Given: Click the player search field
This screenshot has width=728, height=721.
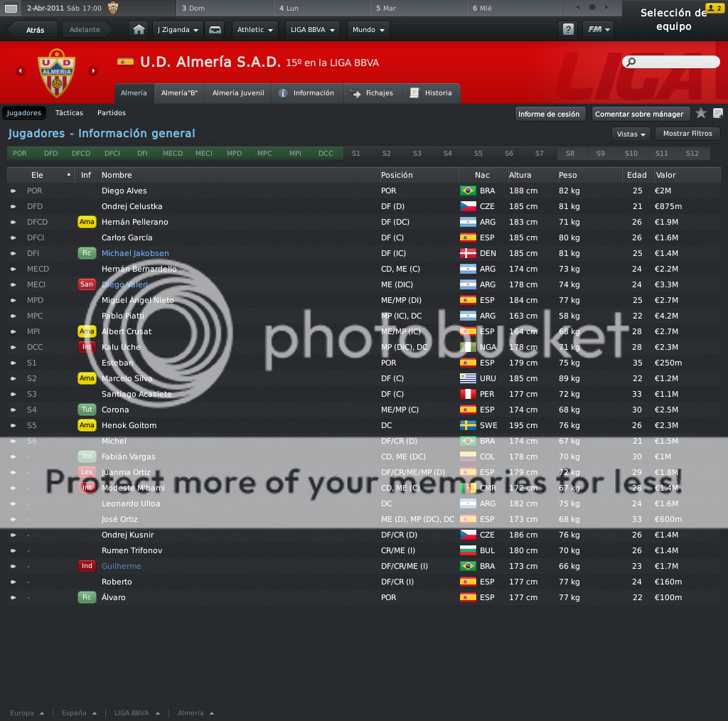Looking at the screenshot, I should click(671, 62).
